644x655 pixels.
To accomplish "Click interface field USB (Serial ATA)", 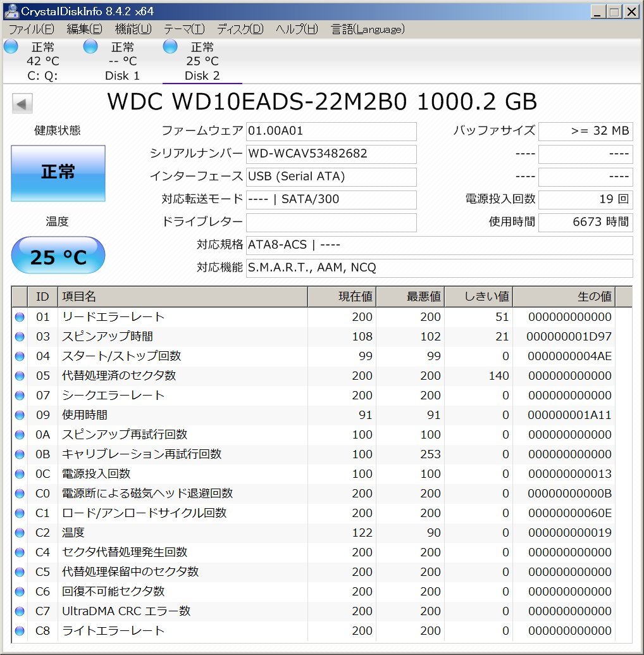I will 331,177.
